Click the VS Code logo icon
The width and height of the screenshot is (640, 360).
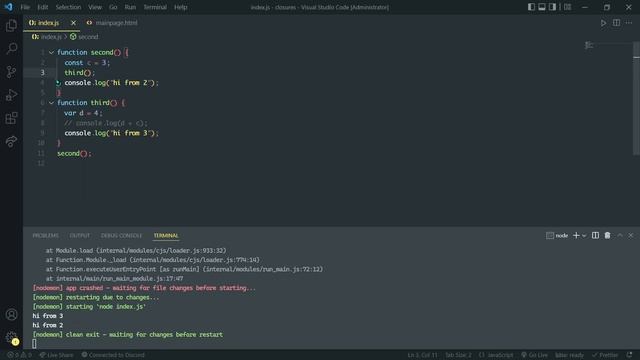point(9,7)
